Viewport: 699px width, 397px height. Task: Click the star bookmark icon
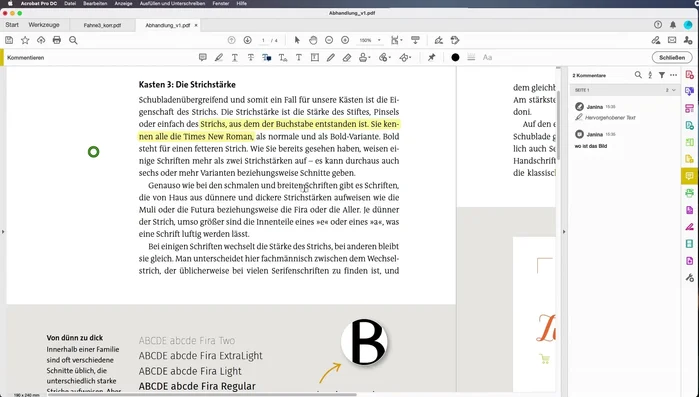25,40
